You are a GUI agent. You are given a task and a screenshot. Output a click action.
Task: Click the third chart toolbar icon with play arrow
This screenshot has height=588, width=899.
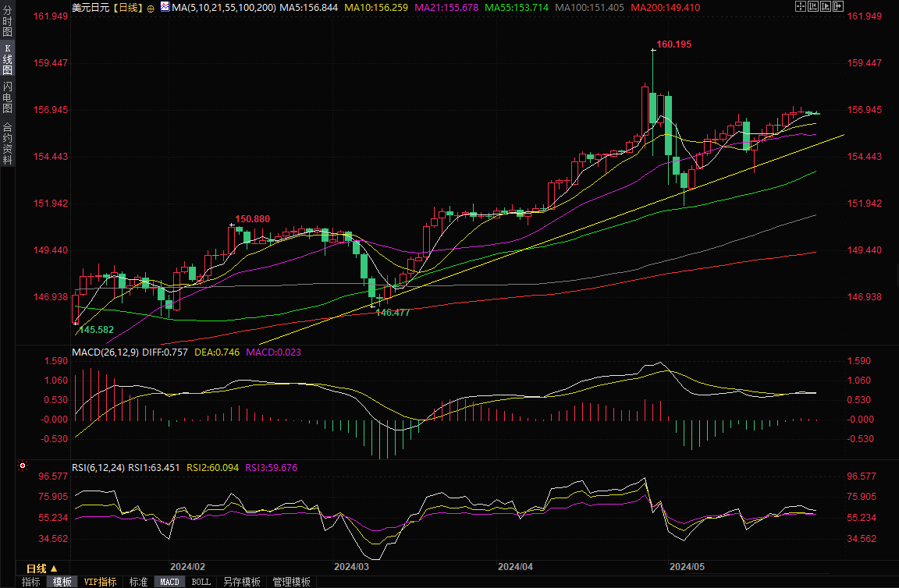pyautogui.click(x=826, y=6)
